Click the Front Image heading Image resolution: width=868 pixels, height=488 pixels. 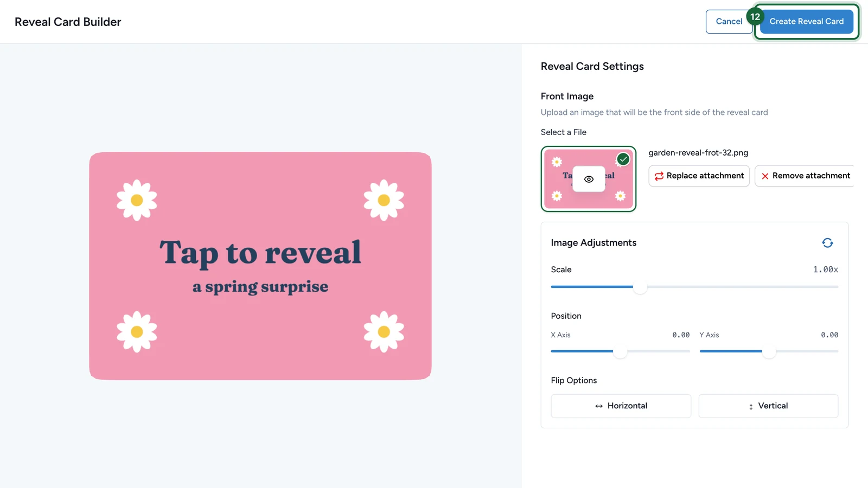tap(567, 97)
